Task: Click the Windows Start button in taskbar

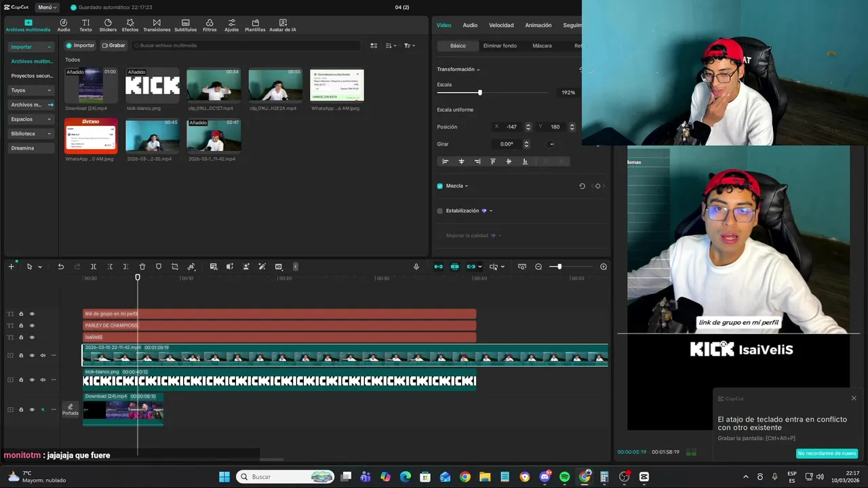Action: coord(224,476)
